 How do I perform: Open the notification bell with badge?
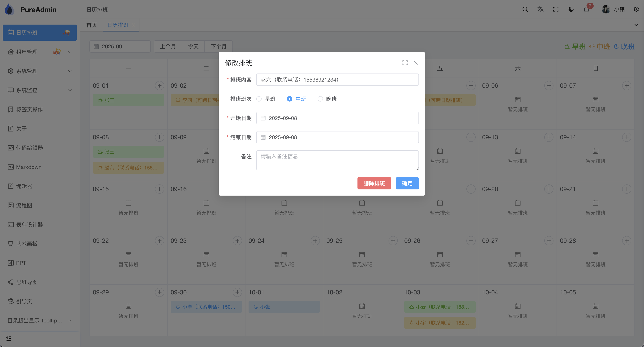586,10
